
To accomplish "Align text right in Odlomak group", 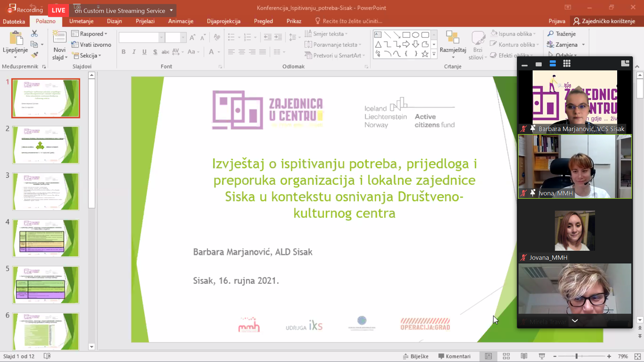I will pos(252,52).
